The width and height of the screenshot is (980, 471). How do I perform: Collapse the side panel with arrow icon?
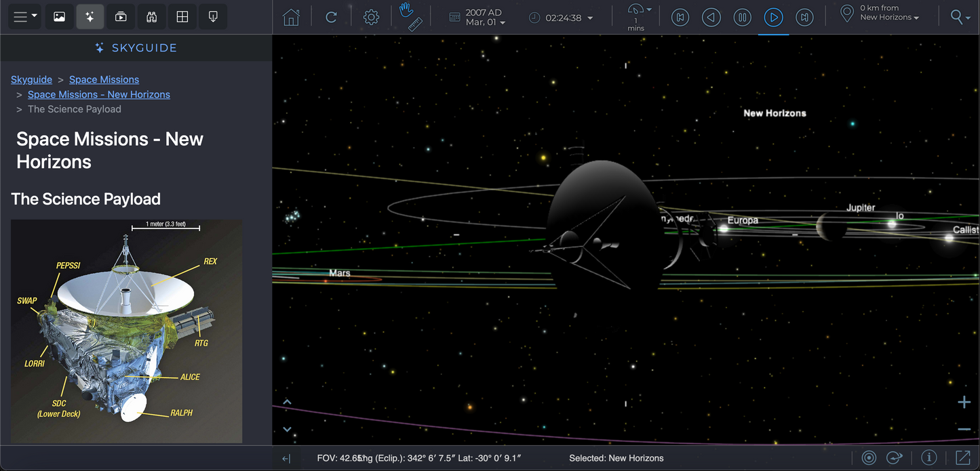click(x=286, y=459)
